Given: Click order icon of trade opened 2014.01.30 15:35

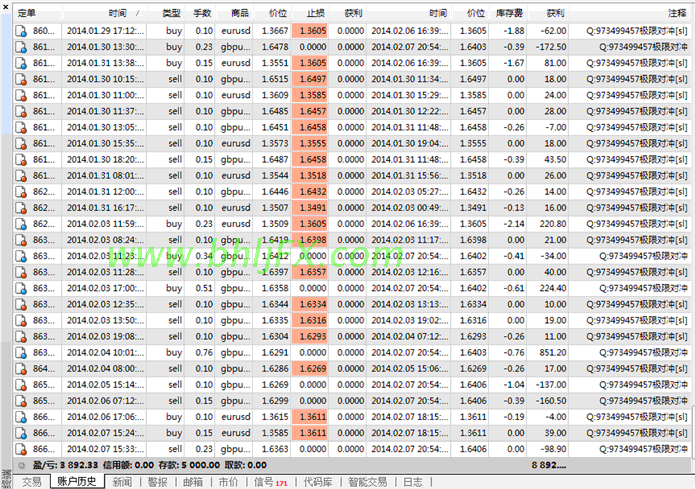Looking at the screenshot, I should point(21,144).
